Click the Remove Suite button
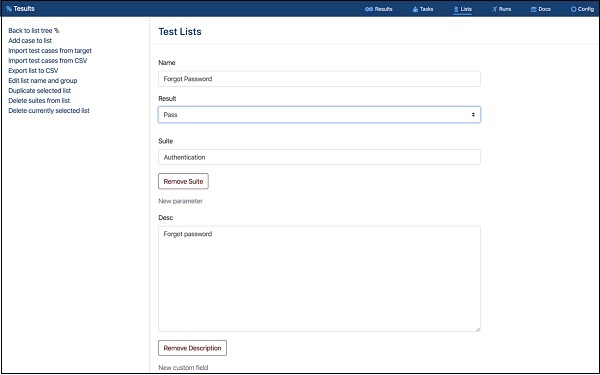 tap(183, 181)
